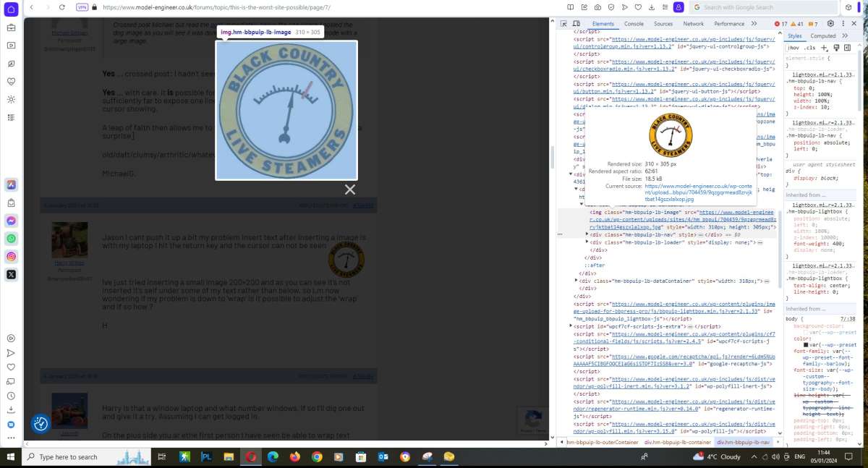Open Workspaces briefcase icon in sidebar
This screenshot has height=468, width=868.
point(11,28)
